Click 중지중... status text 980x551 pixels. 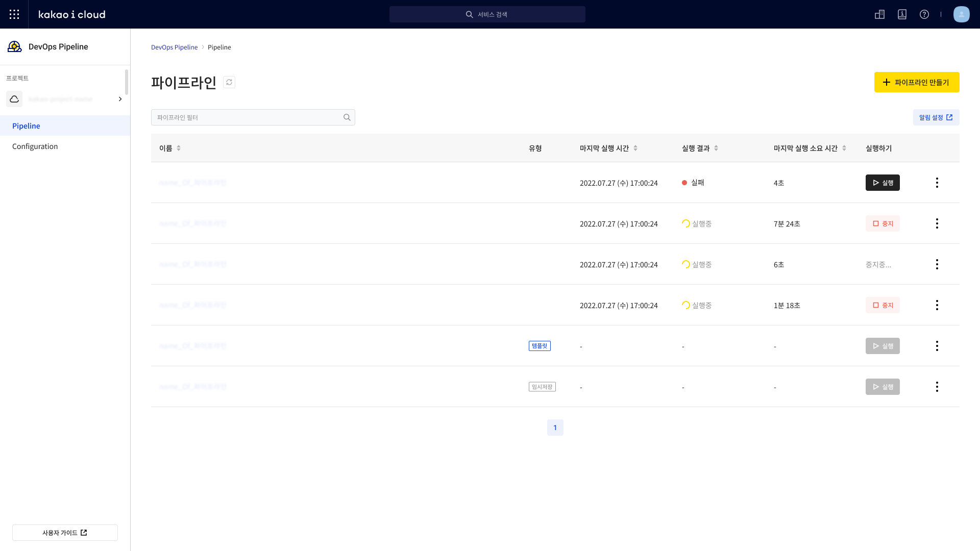click(x=878, y=264)
